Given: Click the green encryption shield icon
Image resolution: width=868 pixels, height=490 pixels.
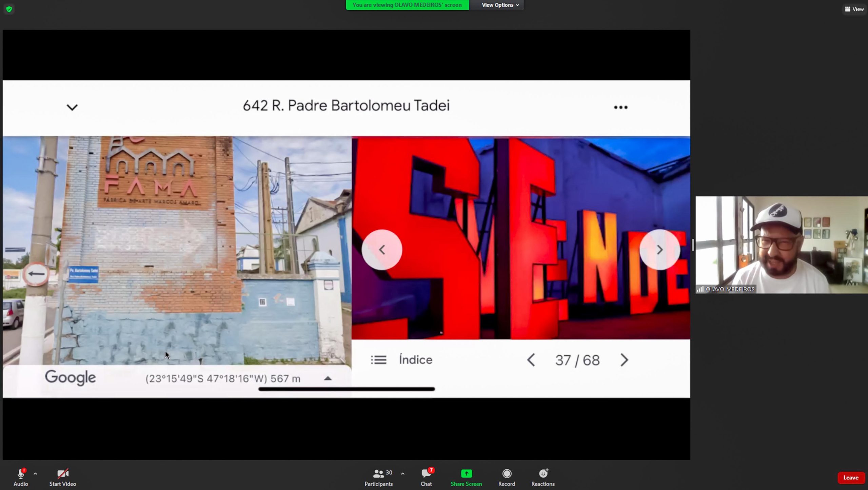Looking at the screenshot, I should [x=9, y=9].
